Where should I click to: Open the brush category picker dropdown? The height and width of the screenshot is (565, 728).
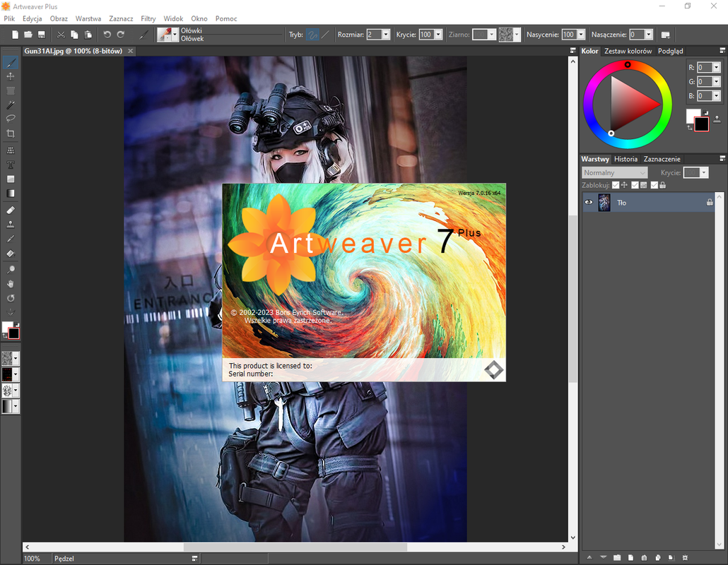pyautogui.click(x=175, y=35)
